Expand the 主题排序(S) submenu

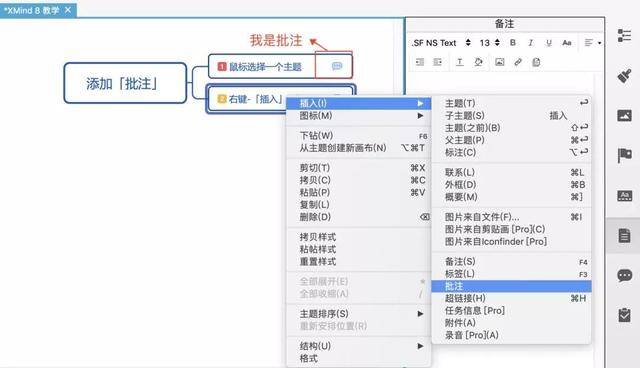[x=359, y=314]
